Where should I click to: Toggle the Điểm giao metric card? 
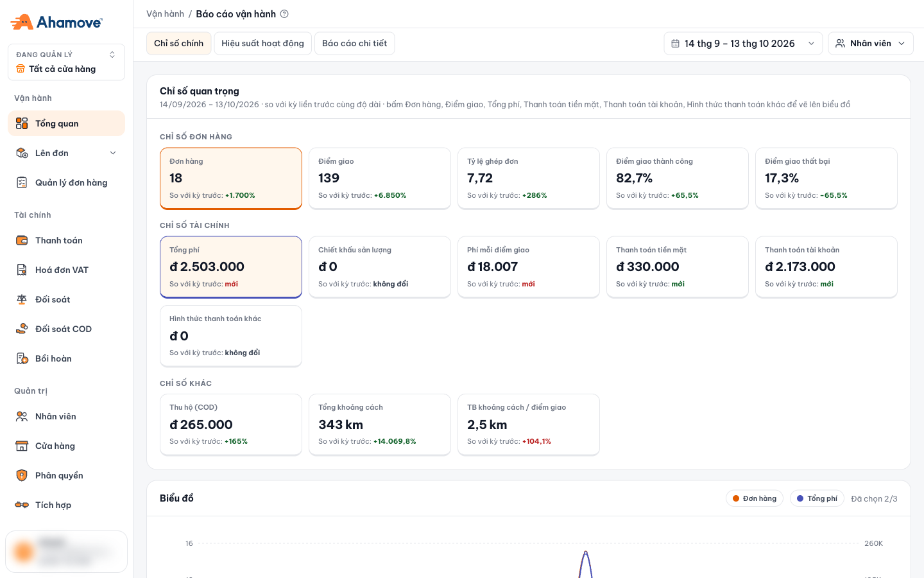[x=380, y=179]
